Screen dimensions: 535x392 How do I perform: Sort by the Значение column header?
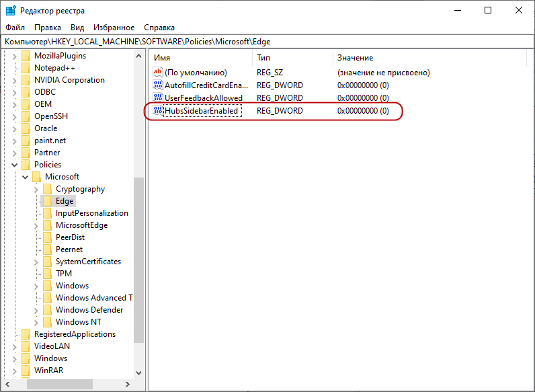point(430,58)
